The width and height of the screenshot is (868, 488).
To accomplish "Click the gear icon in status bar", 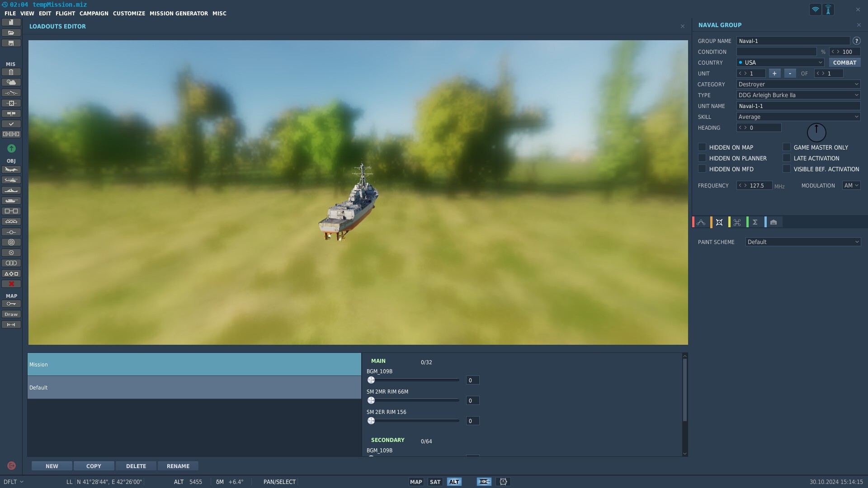I will pos(503,482).
